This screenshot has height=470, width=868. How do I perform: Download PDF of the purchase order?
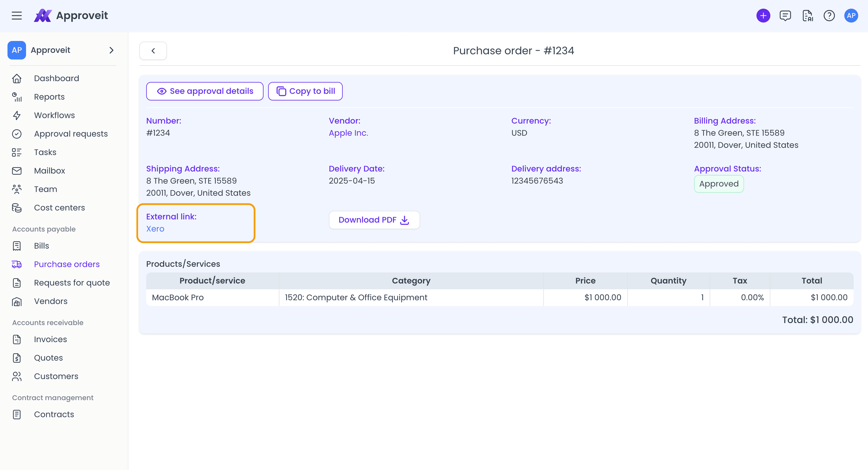pos(374,220)
